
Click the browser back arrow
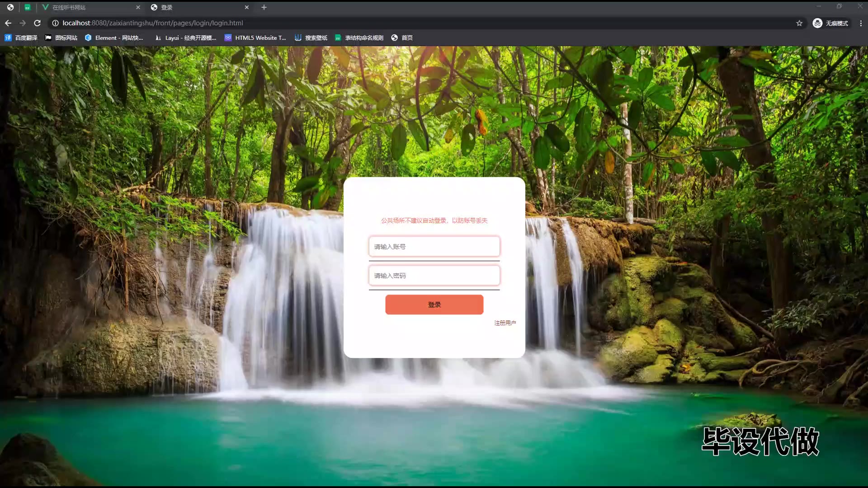coord(8,23)
